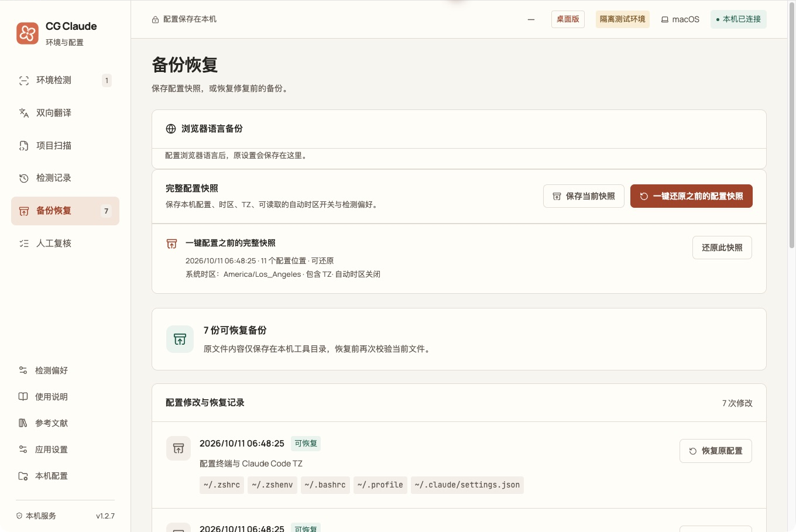Click the 应用设置 sliders icon

click(23, 449)
